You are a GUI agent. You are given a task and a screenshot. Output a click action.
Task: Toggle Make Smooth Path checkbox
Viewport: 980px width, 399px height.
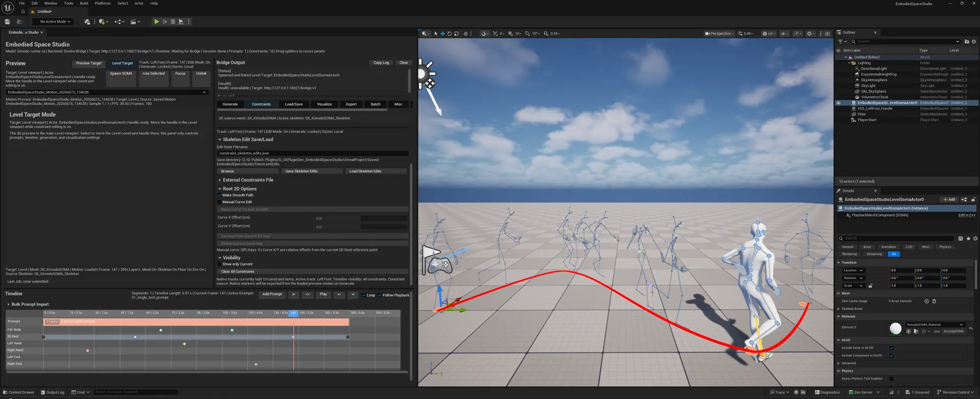(219, 195)
